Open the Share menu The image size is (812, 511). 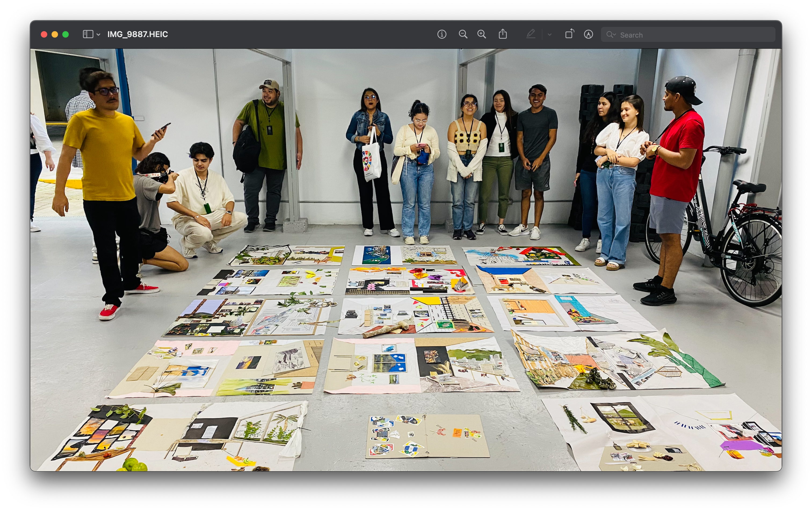[x=503, y=34]
